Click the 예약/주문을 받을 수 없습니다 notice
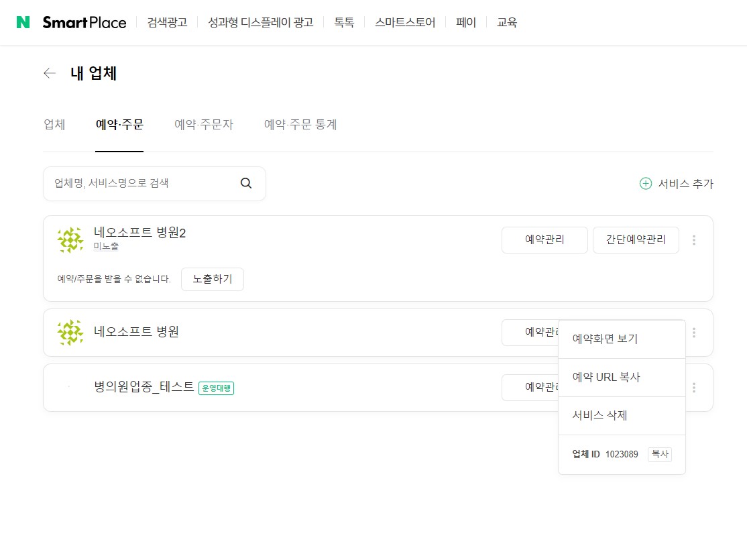This screenshot has height=560, width=747. click(114, 279)
